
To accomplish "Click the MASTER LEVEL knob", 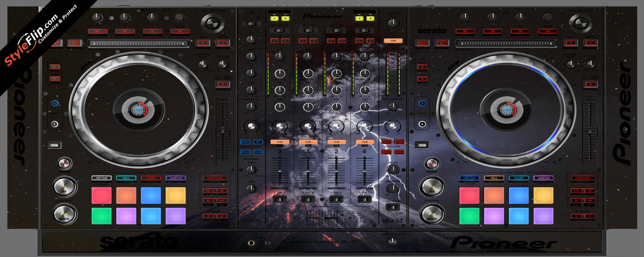I will [393, 23].
